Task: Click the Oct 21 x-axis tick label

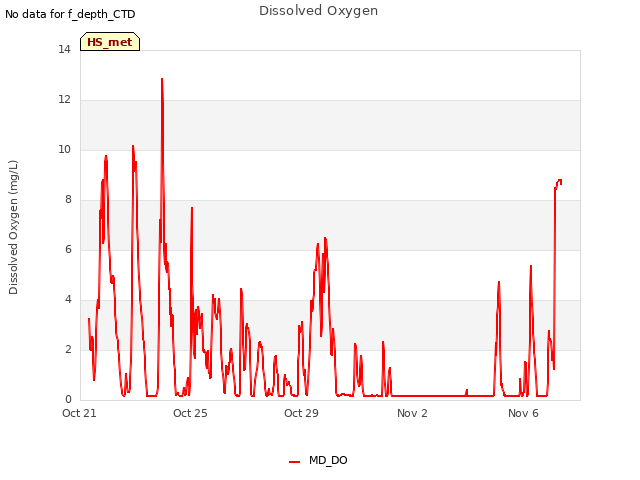Action: tap(79, 413)
